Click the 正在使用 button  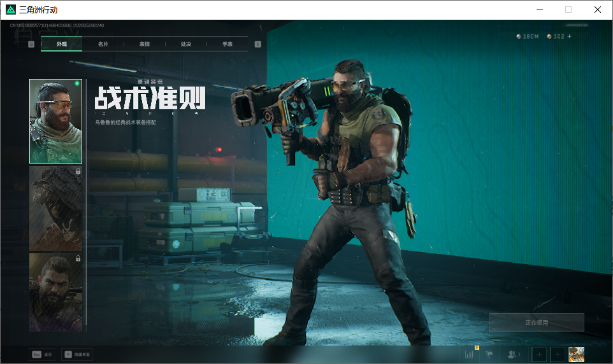pyautogui.click(x=537, y=323)
